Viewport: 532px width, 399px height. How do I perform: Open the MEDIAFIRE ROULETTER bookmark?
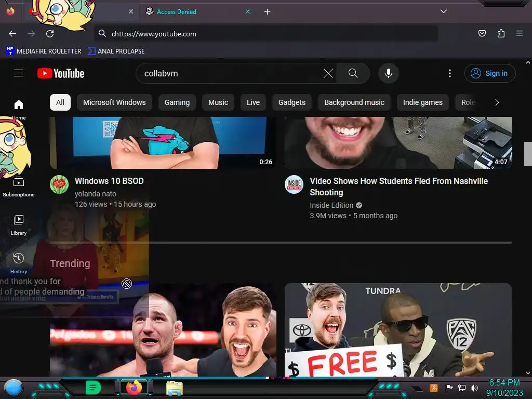(x=44, y=51)
